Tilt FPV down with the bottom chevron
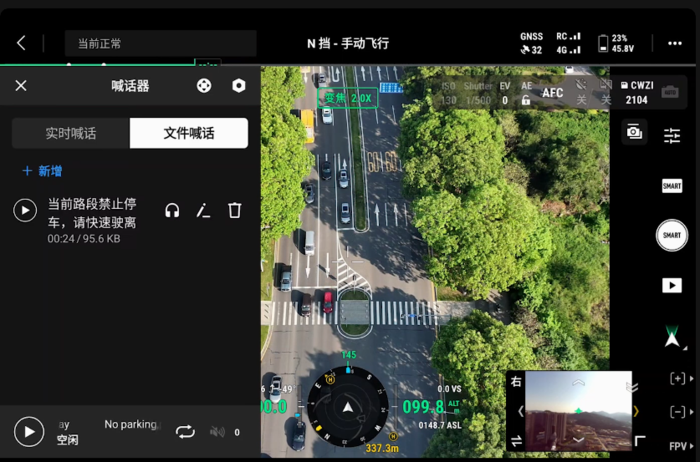Screen dimensions: 700x462 (x=578, y=440)
